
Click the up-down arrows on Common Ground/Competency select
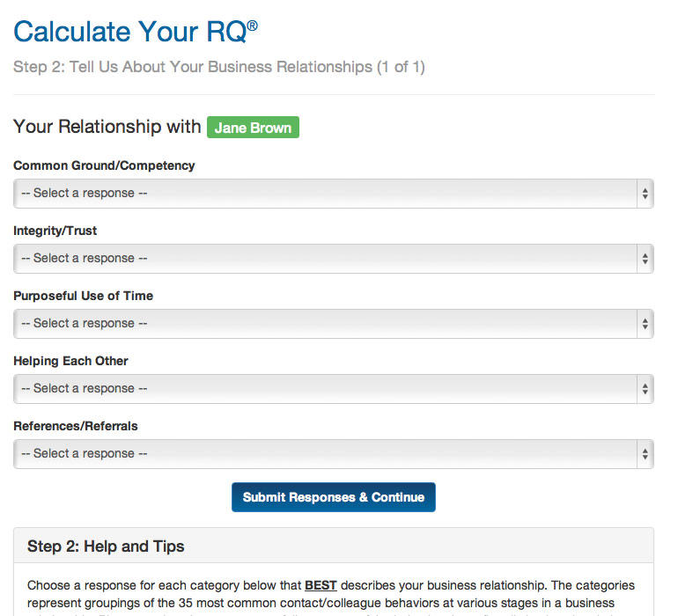pyautogui.click(x=645, y=194)
